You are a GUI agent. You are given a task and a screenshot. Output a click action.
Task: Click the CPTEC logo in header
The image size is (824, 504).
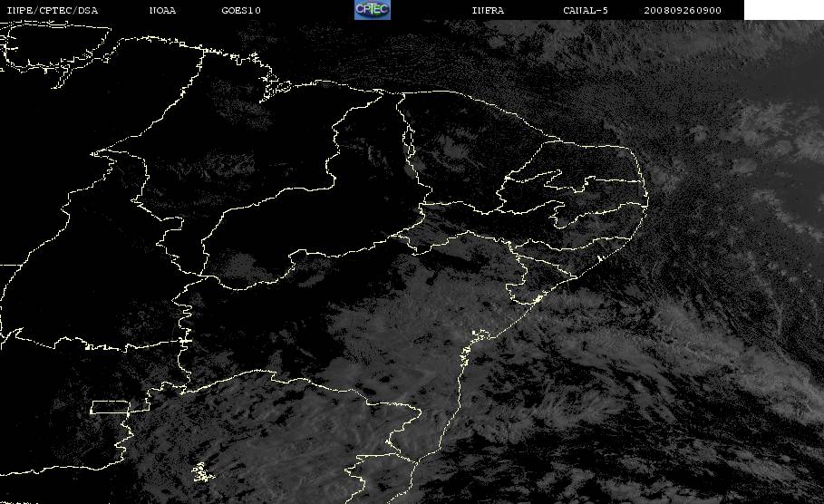tap(373, 9)
